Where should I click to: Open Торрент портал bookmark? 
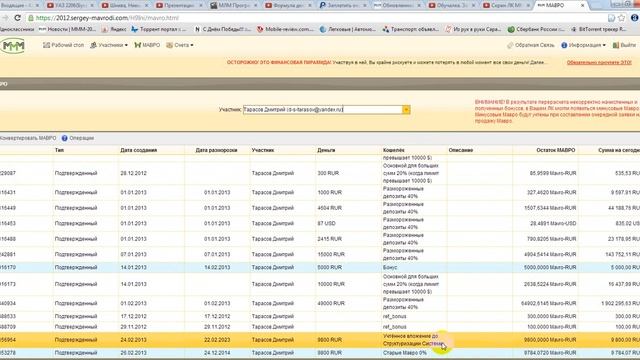pyautogui.click(x=159, y=29)
